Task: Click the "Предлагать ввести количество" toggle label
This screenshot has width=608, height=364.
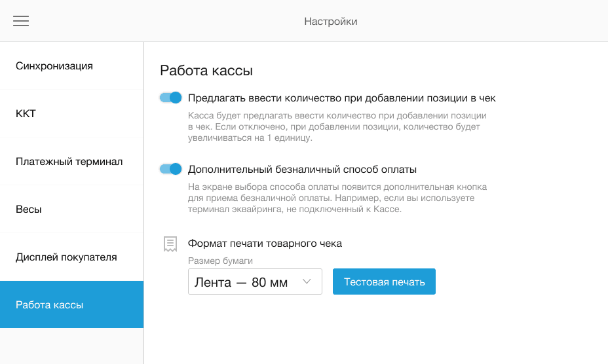Action: point(341,98)
